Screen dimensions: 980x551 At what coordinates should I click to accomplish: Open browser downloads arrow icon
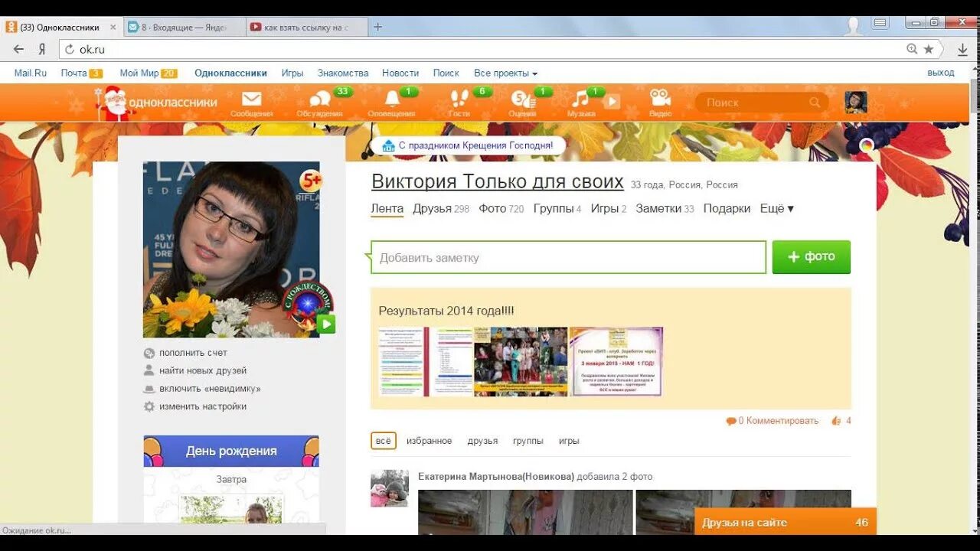coord(963,49)
